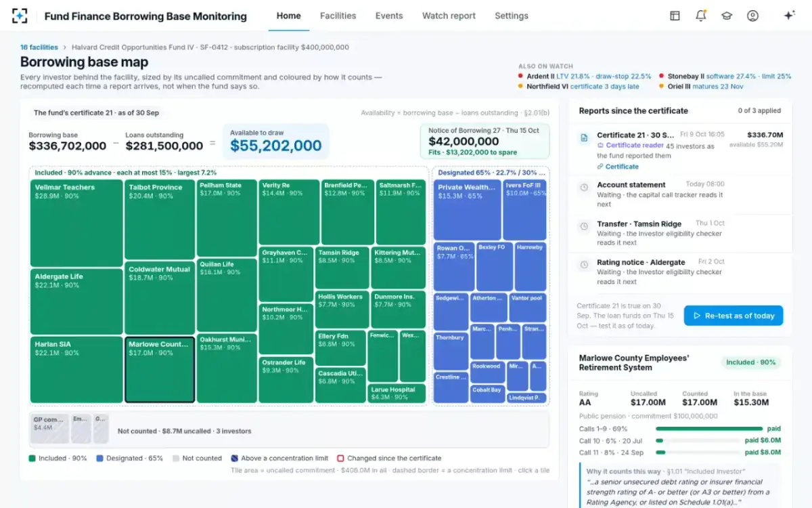Click the graduation cap learning icon

[727, 16]
